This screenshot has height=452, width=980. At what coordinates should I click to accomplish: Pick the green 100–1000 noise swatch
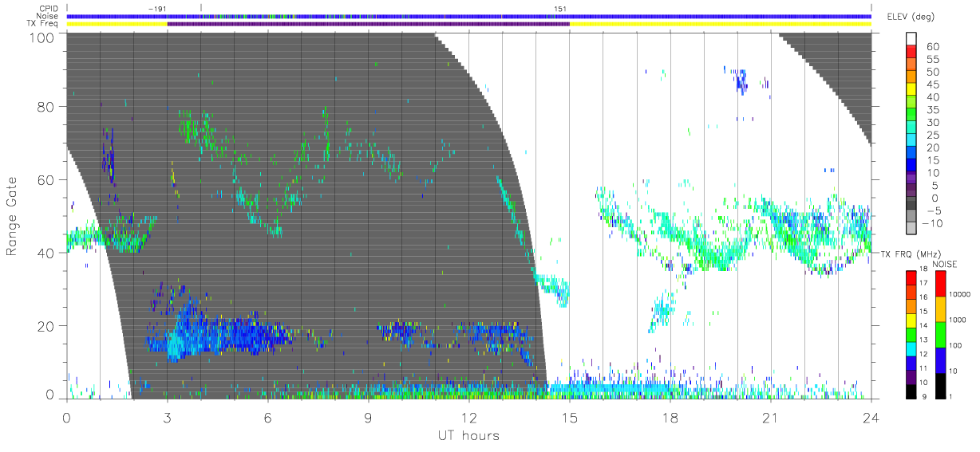[941, 333]
